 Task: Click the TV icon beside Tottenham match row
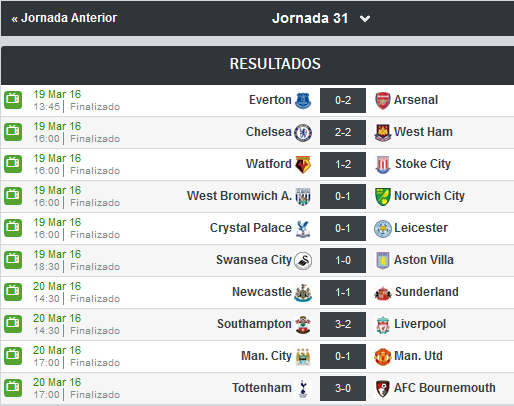(13, 388)
